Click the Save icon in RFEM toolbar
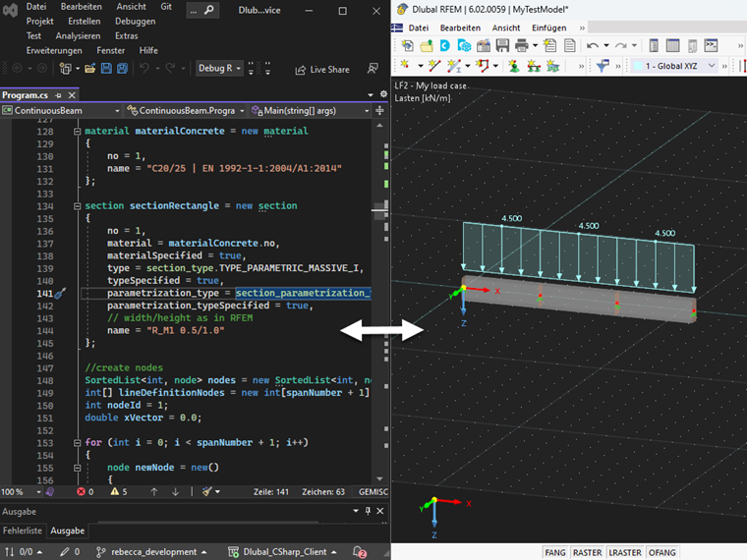 (x=502, y=46)
